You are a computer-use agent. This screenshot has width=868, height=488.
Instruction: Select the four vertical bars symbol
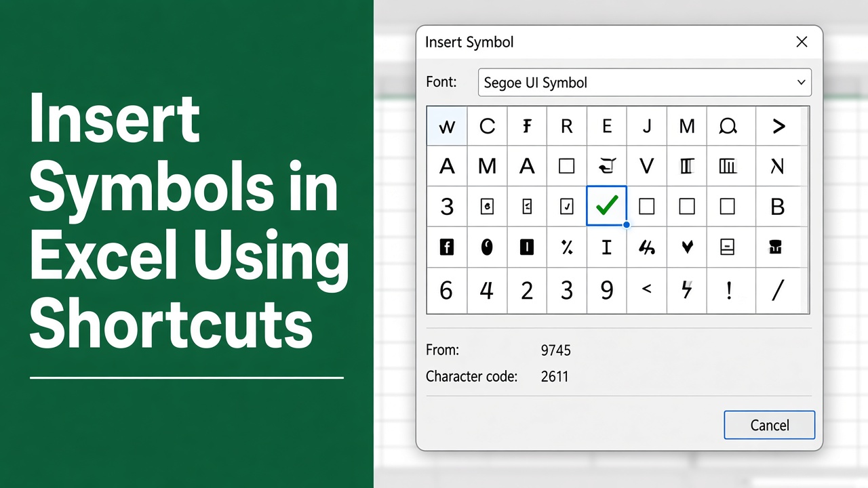[x=727, y=166]
